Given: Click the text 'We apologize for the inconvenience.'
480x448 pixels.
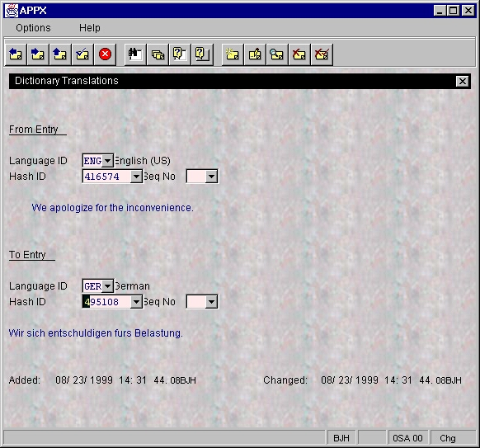Looking at the screenshot, I should [x=112, y=208].
